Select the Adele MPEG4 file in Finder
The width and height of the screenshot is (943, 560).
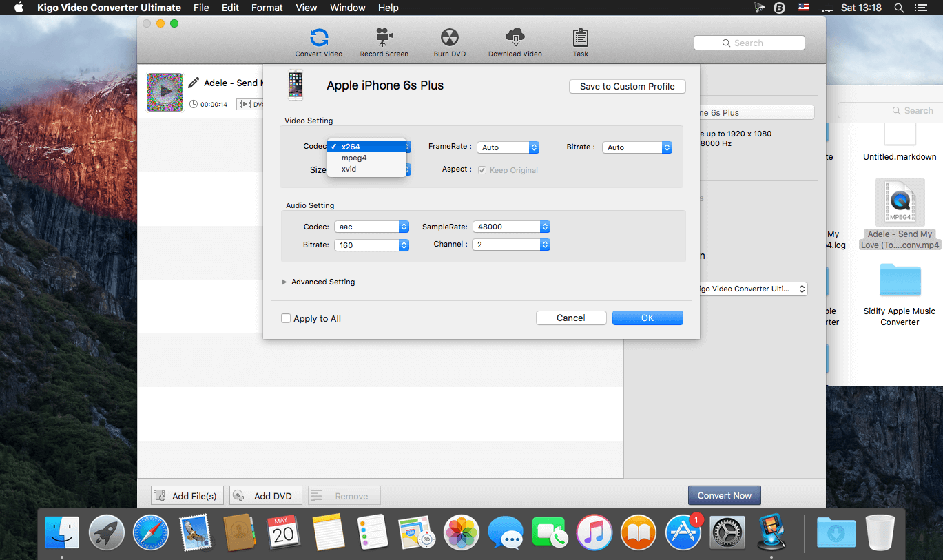[x=900, y=214]
